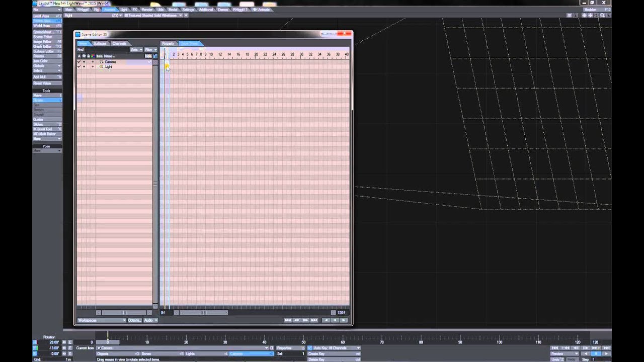Image resolution: width=644 pixels, height=362 pixels.
Task: Click the Delete Key button
Action: point(334,359)
